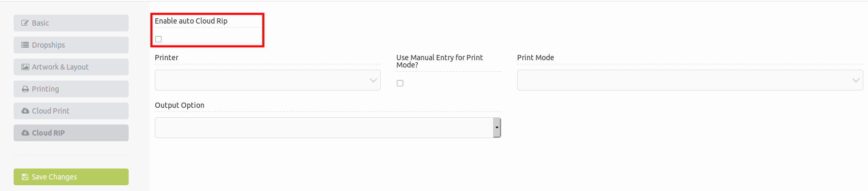Click inside the Output Option select field
The image size is (868, 191).
328,128
